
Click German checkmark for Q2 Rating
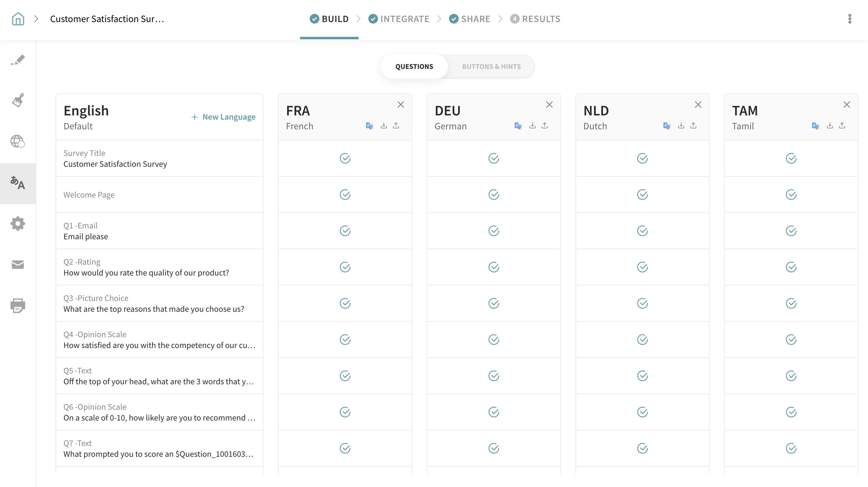click(494, 267)
